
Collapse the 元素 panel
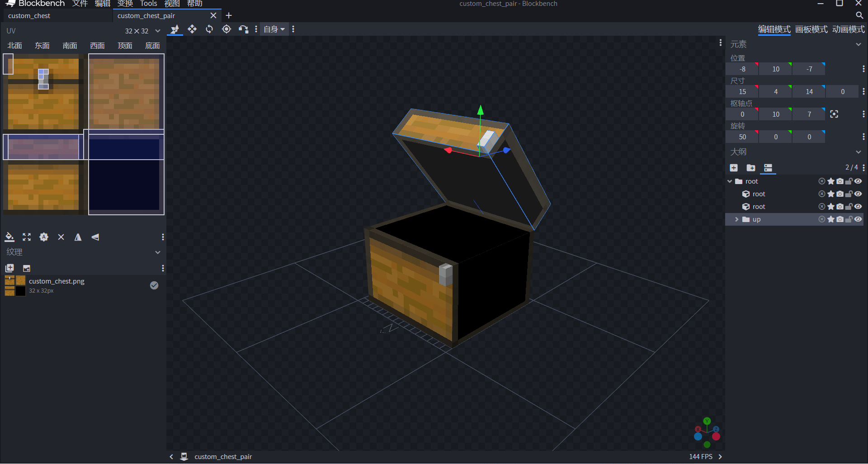[x=858, y=44]
